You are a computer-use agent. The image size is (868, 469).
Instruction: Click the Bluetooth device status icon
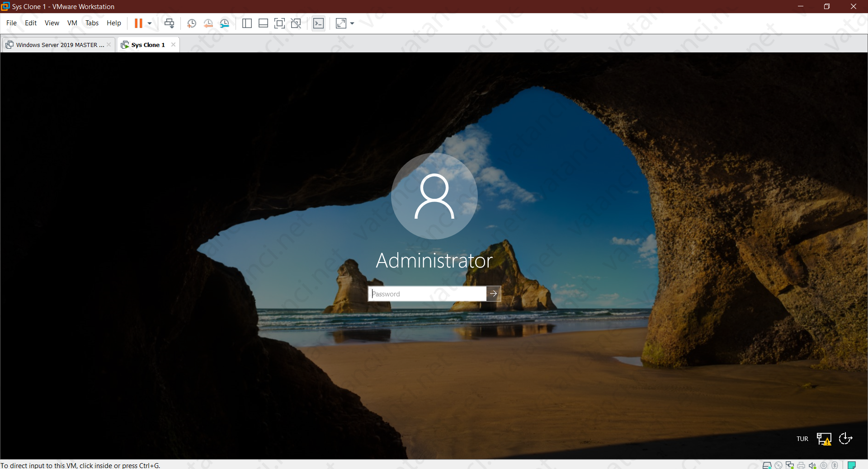click(x=835, y=465)
